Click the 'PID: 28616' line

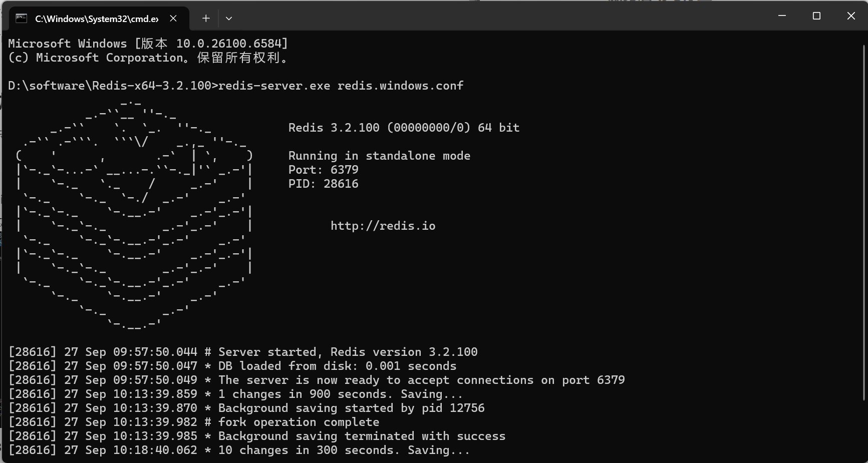pyautogui.click(x=324, y=184)
